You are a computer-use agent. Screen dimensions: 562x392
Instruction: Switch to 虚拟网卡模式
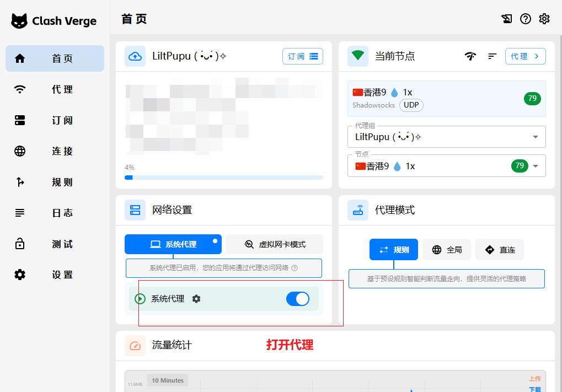(x=275, y=244)
